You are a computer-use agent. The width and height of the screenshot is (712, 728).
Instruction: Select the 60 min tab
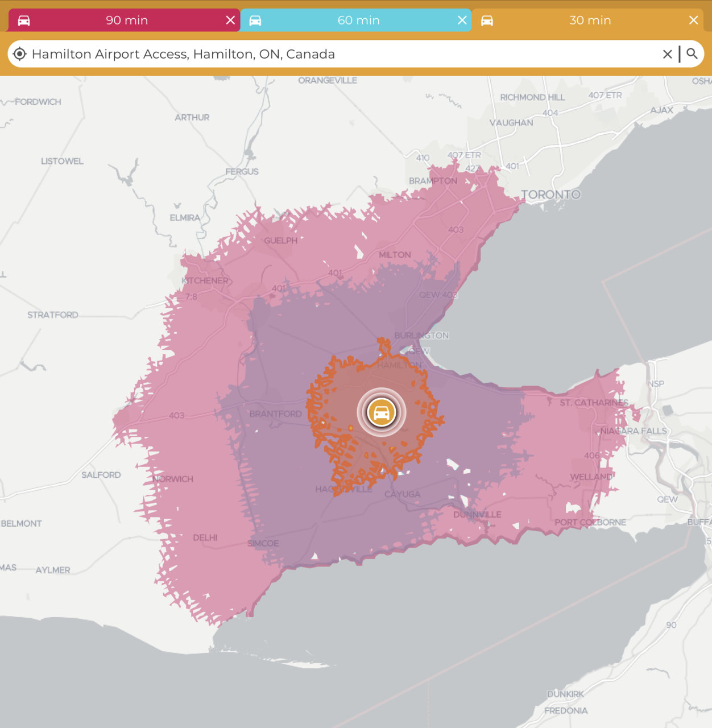coord(358,20)
